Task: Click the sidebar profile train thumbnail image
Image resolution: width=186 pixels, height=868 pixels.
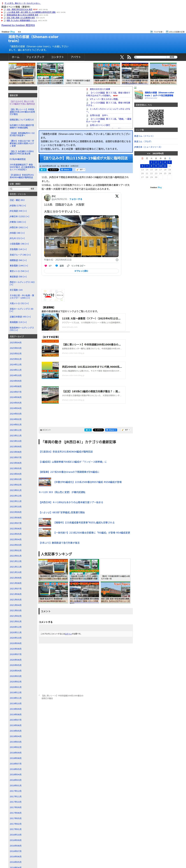Action: [139, 95]
